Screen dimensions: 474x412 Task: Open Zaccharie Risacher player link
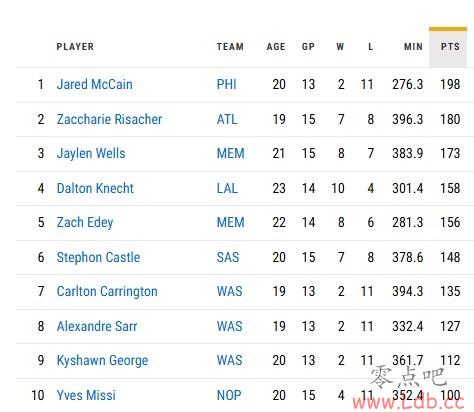click(109, 119)
